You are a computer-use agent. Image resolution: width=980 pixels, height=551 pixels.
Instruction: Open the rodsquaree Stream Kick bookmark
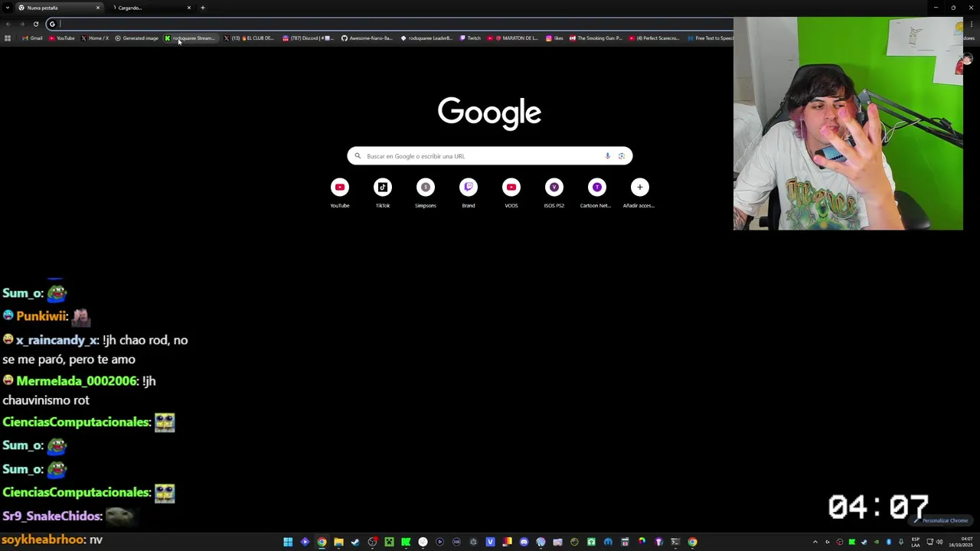point(190,38)
